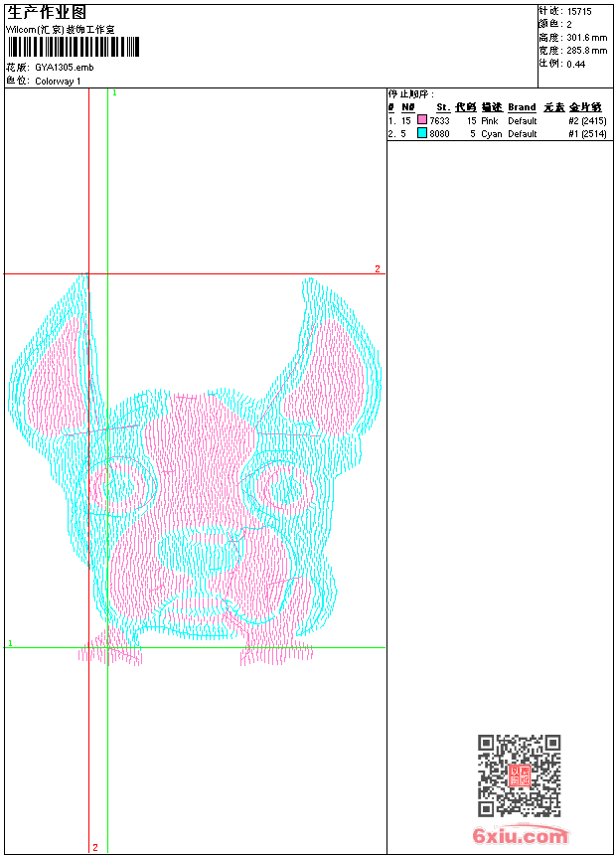Select the Cyan color description
This screenshot has width=616, height=855.
pos(491,134)
